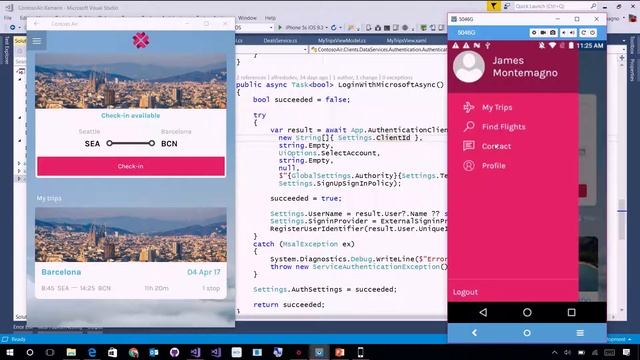
Task: Open Profile in emulator drawer
Action: pyautogui.click(x=493, y=166)
